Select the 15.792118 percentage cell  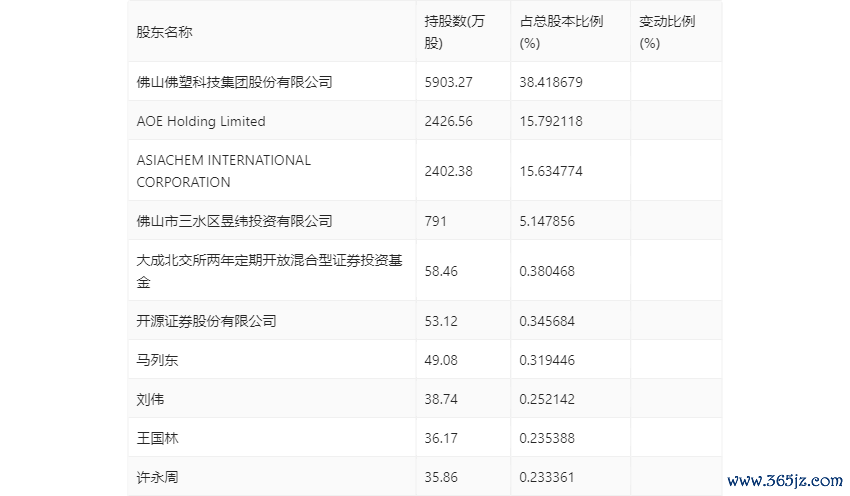point(552,121)
